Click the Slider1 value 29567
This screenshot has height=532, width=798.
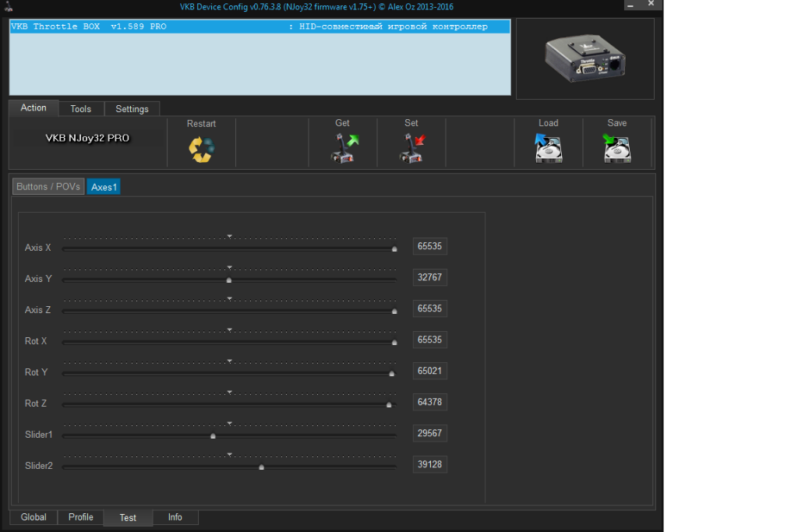[430, 433]
